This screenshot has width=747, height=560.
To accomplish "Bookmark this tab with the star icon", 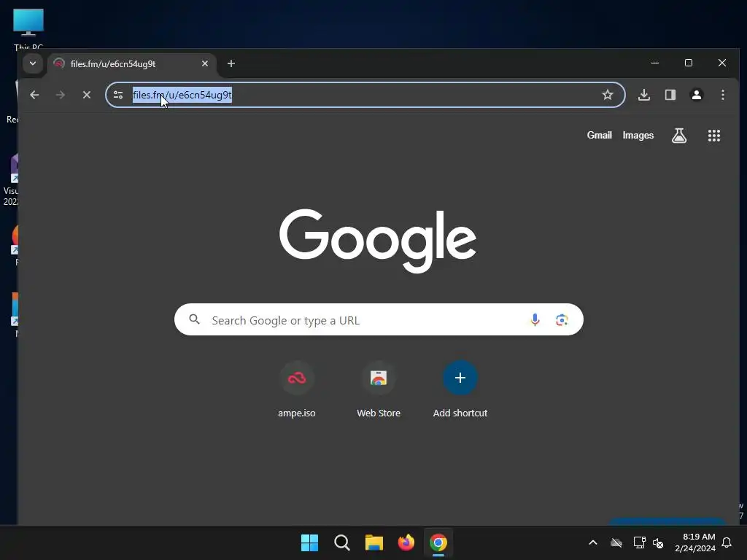I will (x=608, y=95).
